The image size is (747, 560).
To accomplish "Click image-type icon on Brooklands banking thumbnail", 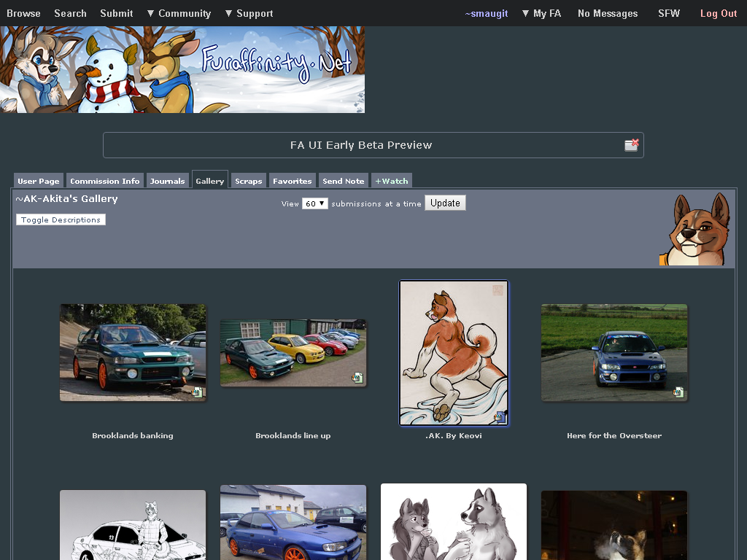I will pos(197,392).
